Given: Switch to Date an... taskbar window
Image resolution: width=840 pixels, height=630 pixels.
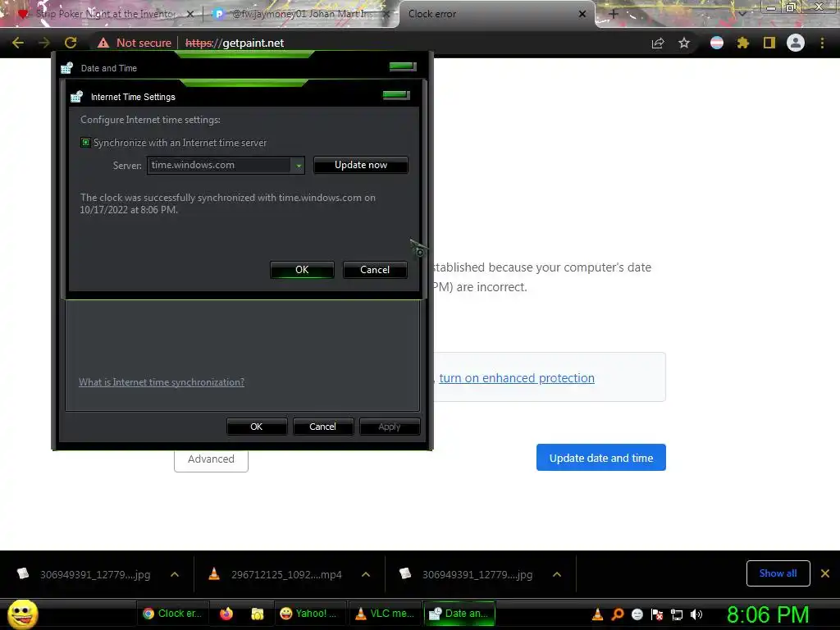Looking at the screenshot, I should (459, 614).
